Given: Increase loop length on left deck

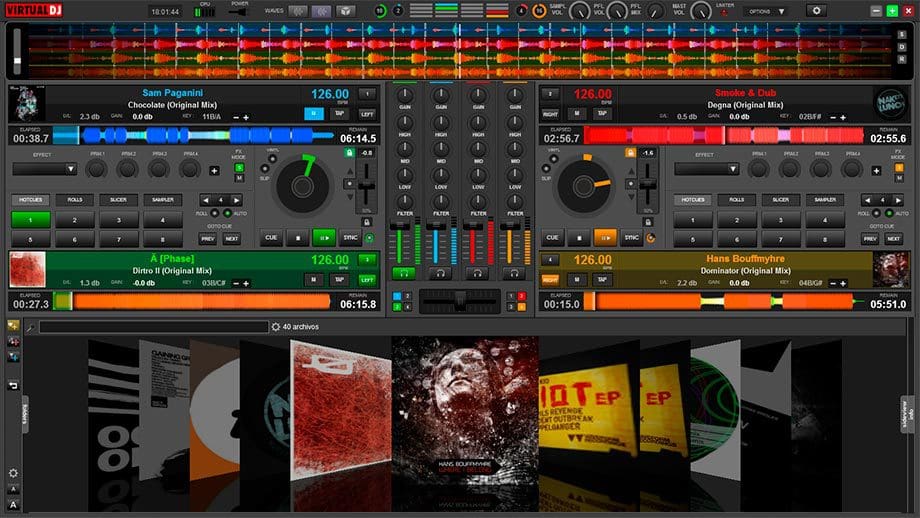Looking at the screenshot, I should (x=236, y=200).
